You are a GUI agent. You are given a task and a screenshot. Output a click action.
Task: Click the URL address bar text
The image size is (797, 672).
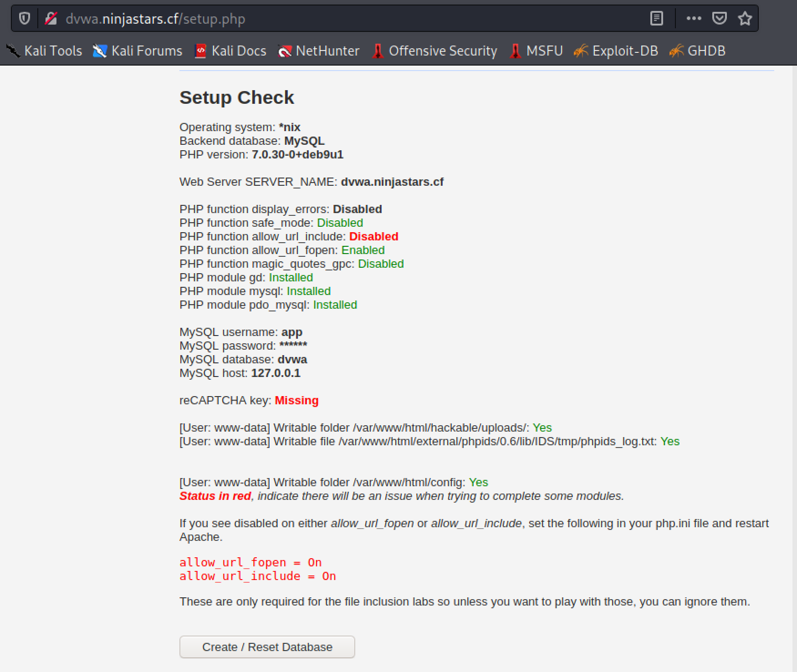(155, 19)
